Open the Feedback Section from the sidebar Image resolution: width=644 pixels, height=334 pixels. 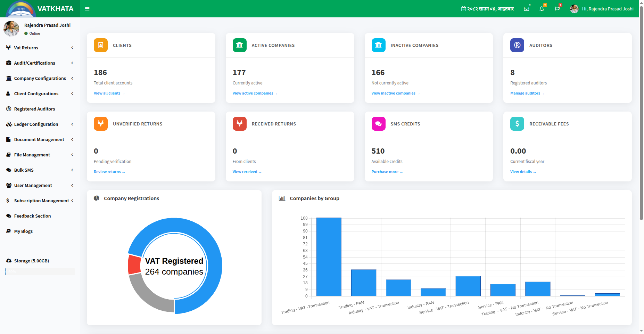click(32, 216)
